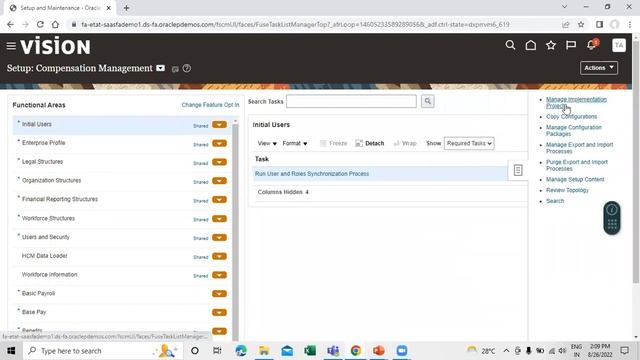Open new browser tab
Viewport: 640px width, 360px height.
(127, 8)
